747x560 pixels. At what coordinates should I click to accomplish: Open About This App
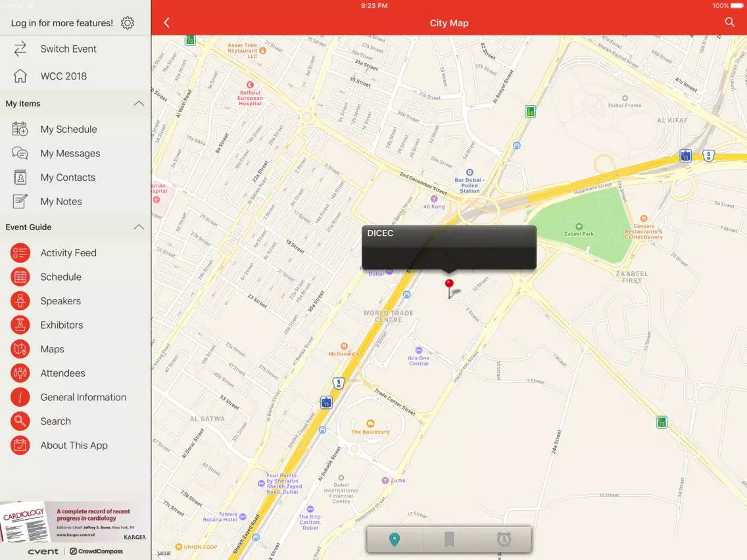click(75, 445)
